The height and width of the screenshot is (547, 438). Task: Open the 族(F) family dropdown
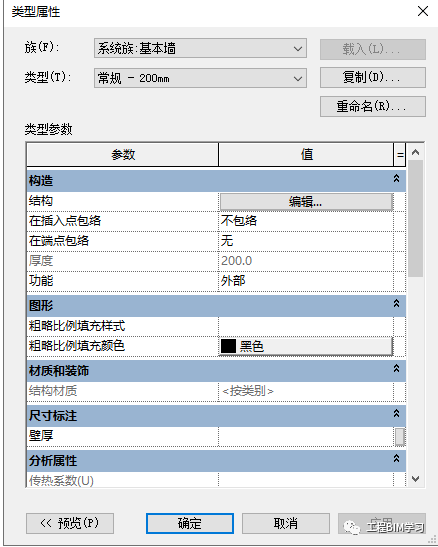click(x=200, y=48)
